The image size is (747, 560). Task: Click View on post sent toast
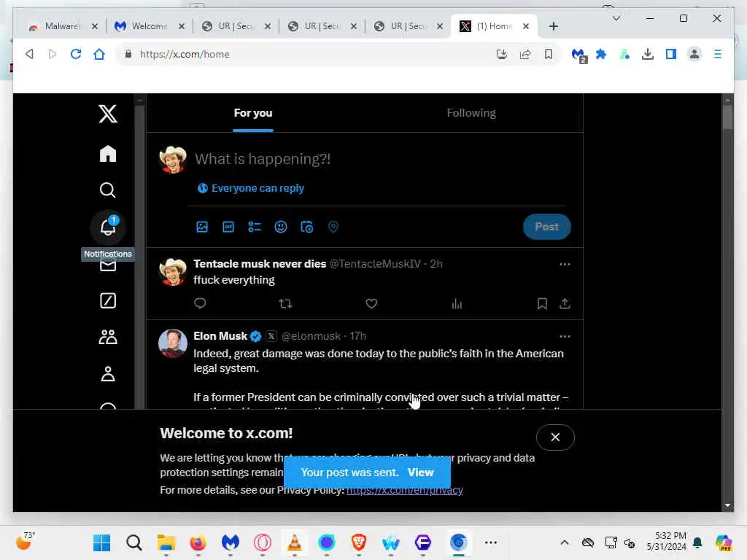pyautogui.click(x=420, y=472)
